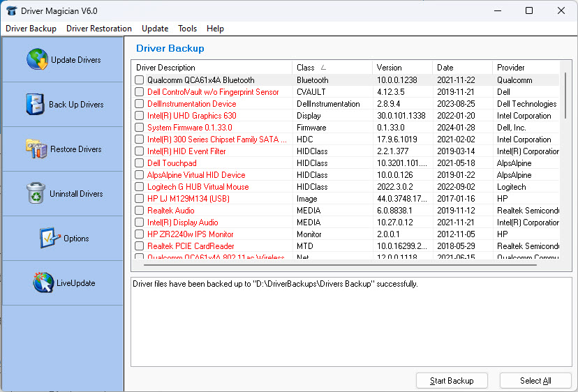Click the Update Drivers globe icon
The image size is (578, 392).
[x=37, y=59]
